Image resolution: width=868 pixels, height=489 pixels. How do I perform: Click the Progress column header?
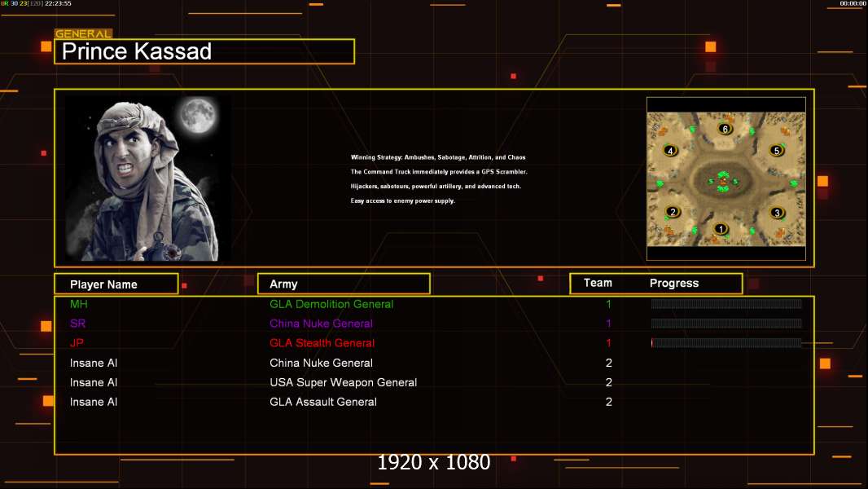(x=673, y=283)
